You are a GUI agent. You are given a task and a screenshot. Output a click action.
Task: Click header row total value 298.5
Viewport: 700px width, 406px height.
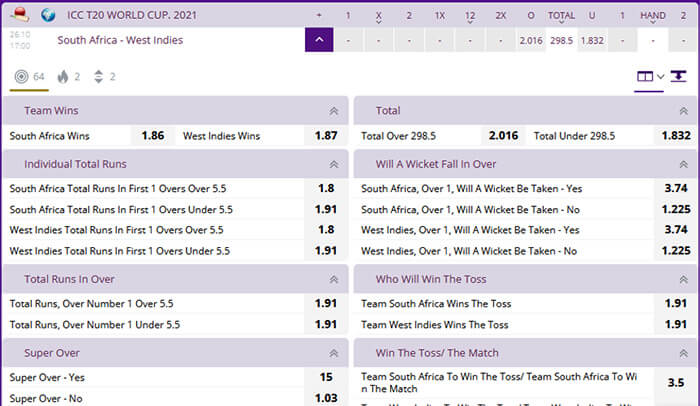point(561,40)
